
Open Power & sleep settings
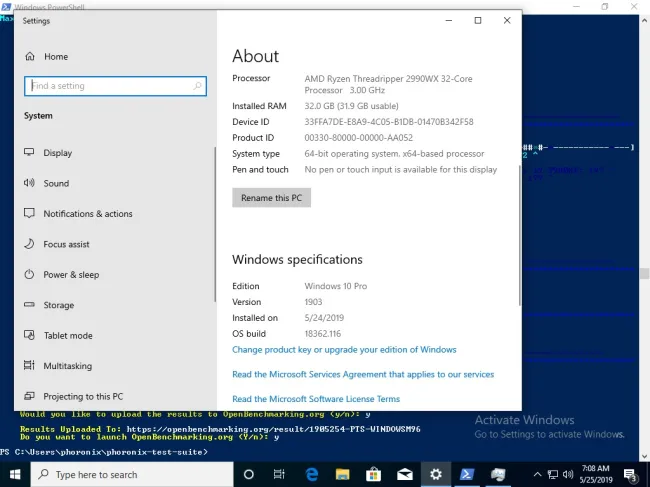point(61,274)
